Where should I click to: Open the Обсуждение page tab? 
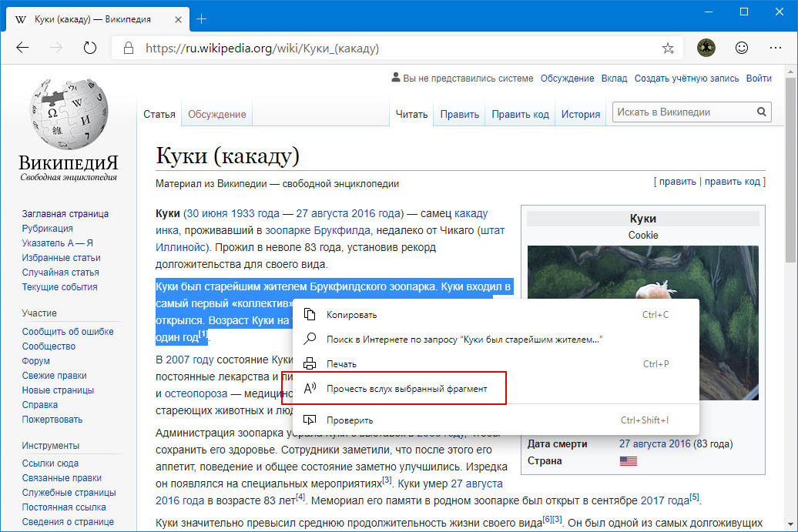click(216, 115)
